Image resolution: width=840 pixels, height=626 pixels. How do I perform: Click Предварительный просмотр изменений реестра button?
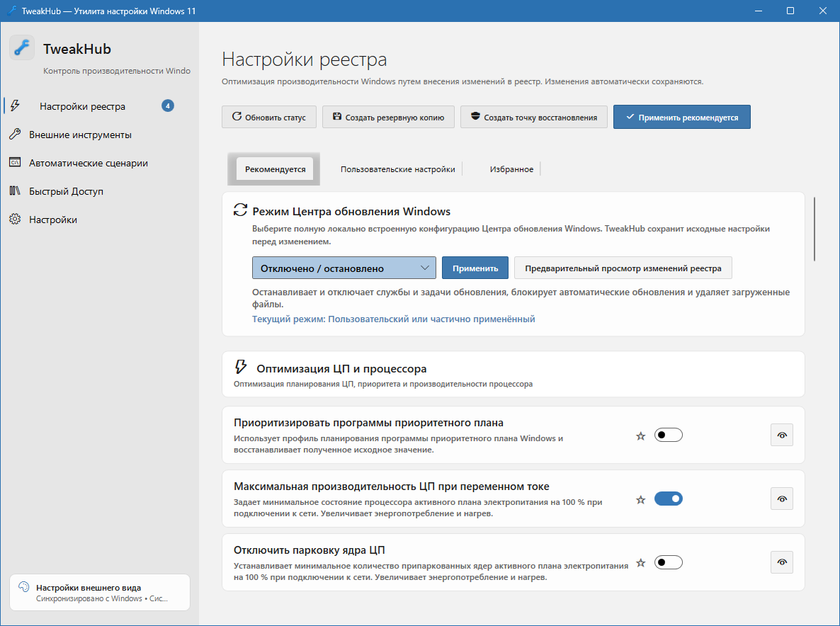pos(623,268)
